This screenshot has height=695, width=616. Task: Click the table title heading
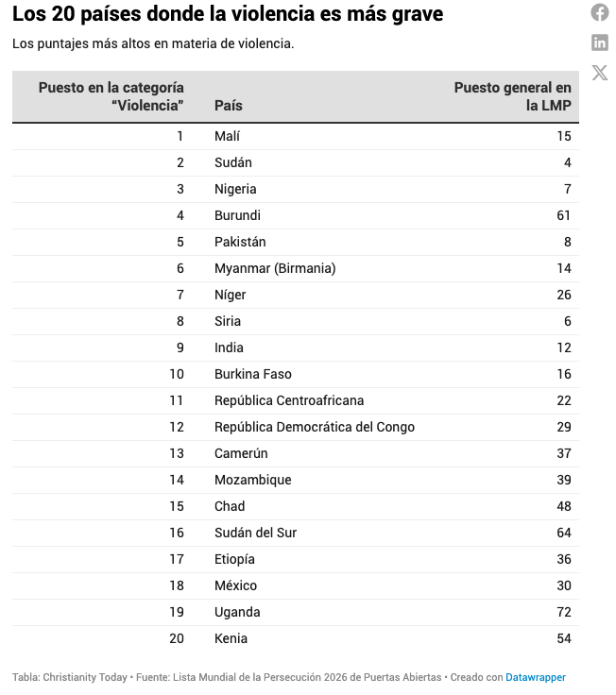click(x=228, y=15)
